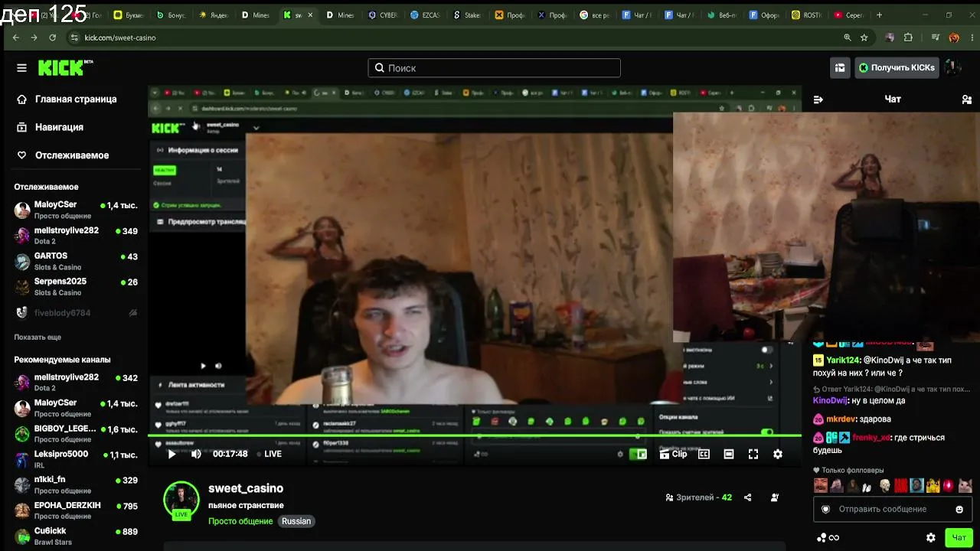
Task: Click the follow user icon next to share
Action: (x=775, y=497)
